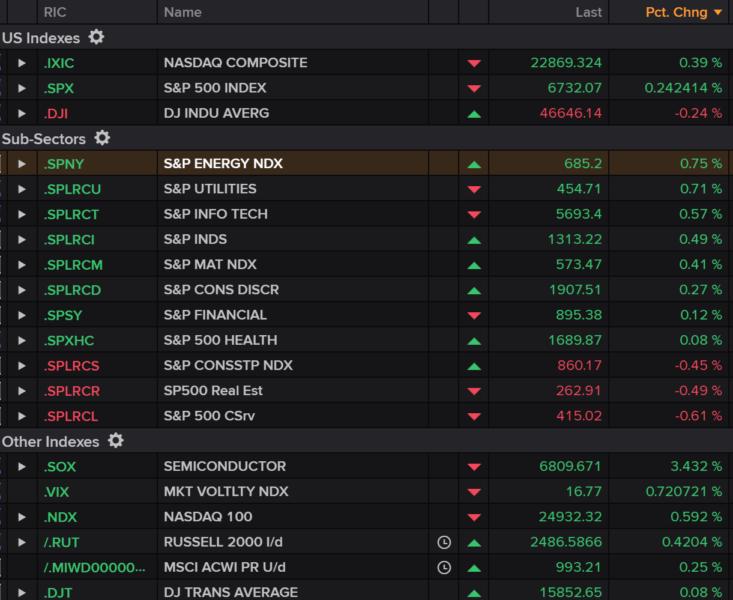The height and width of the screenshot is (600, 733).
Task: Open the .SPX ticker link
Action: pos(59,88)
